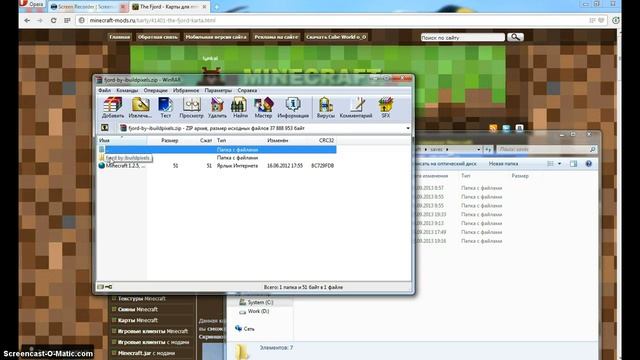Click the site search magnifier button
The width and height of the screenshot is (640, 360).
coord(515,37)
